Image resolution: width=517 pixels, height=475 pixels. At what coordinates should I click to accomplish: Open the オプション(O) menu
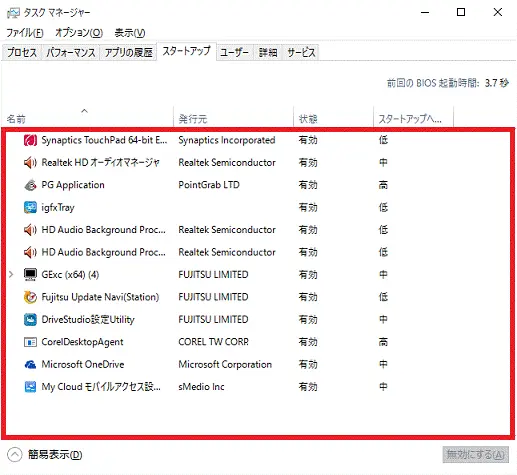pyautogui.click(x=79, y=33)
